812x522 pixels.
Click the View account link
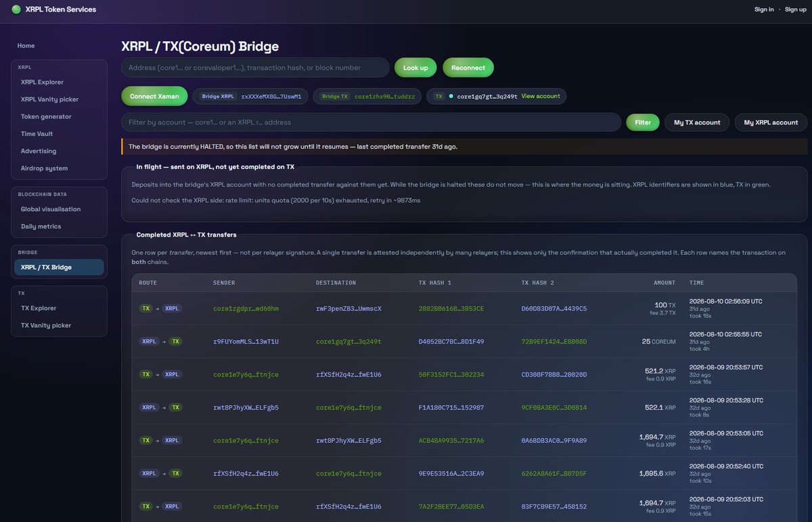pos(541,97)
